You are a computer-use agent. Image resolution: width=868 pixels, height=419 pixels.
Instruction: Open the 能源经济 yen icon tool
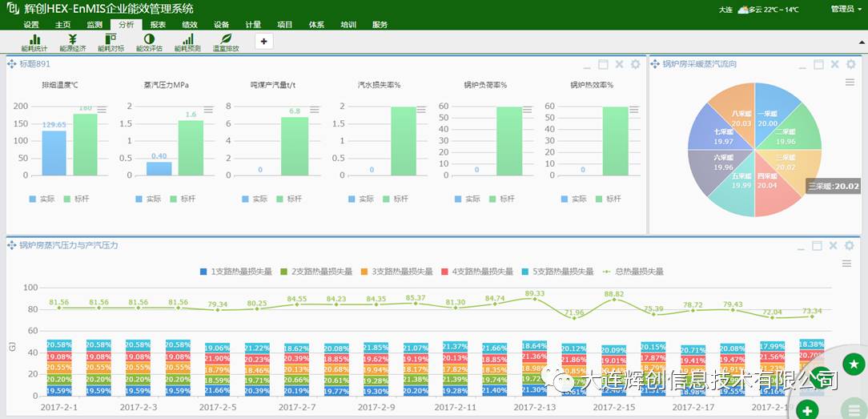72,42
